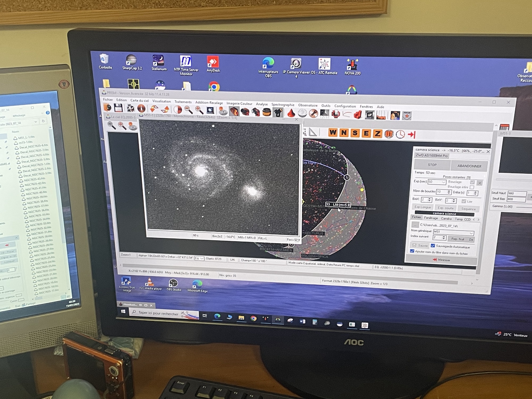Click the Windows Start button

click(123, 311)
